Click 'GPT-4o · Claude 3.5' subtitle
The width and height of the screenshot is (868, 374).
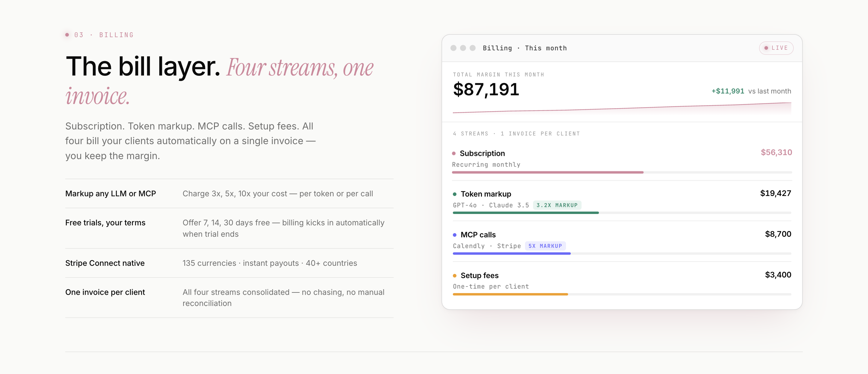point(491,205)
